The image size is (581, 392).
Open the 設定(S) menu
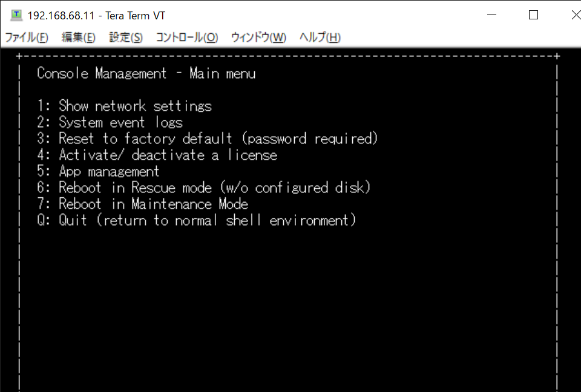[x=125, y=37]
